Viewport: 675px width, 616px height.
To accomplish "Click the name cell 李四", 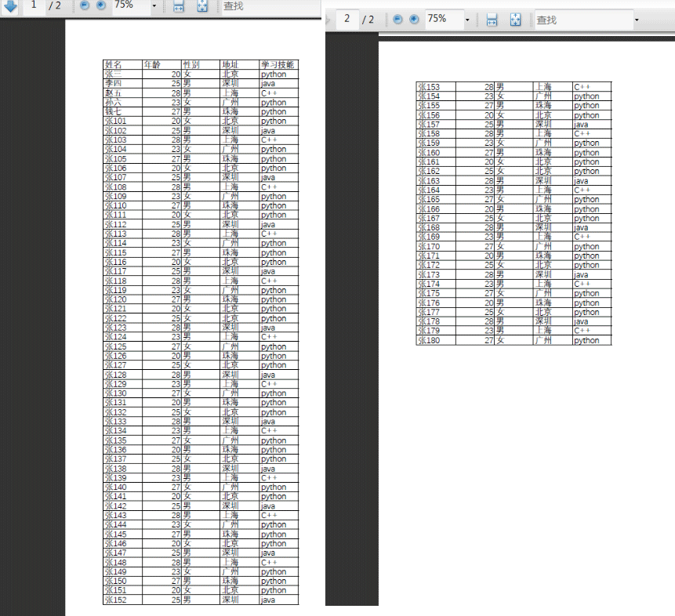I will point(122,84).
